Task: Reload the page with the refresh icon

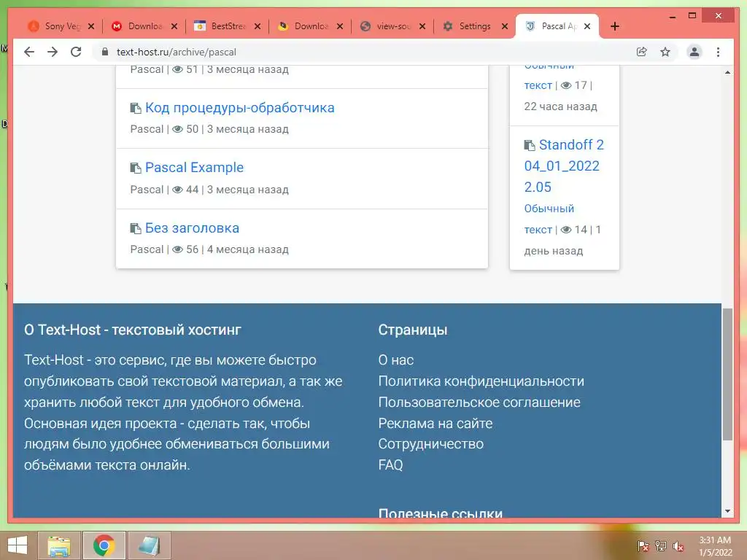Action: click(76, 52)
